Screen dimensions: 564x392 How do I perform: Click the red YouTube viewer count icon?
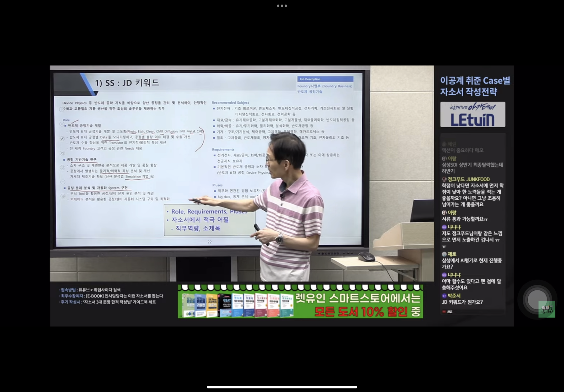click(444, 312)
